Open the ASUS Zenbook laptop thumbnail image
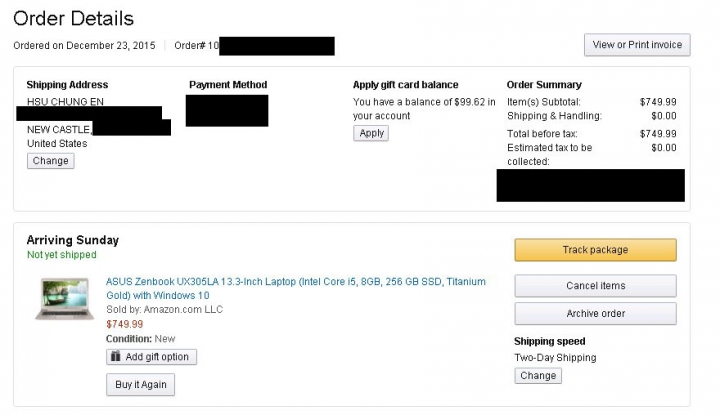 pos(65,298)
